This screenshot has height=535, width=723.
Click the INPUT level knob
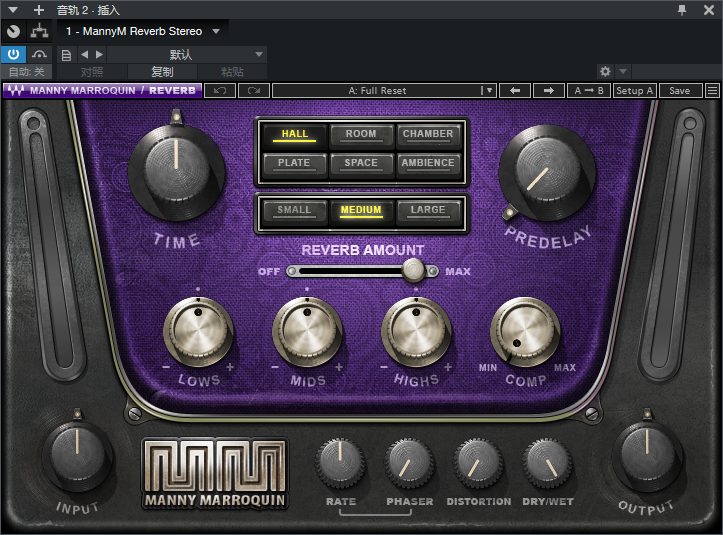pos(77,457)
